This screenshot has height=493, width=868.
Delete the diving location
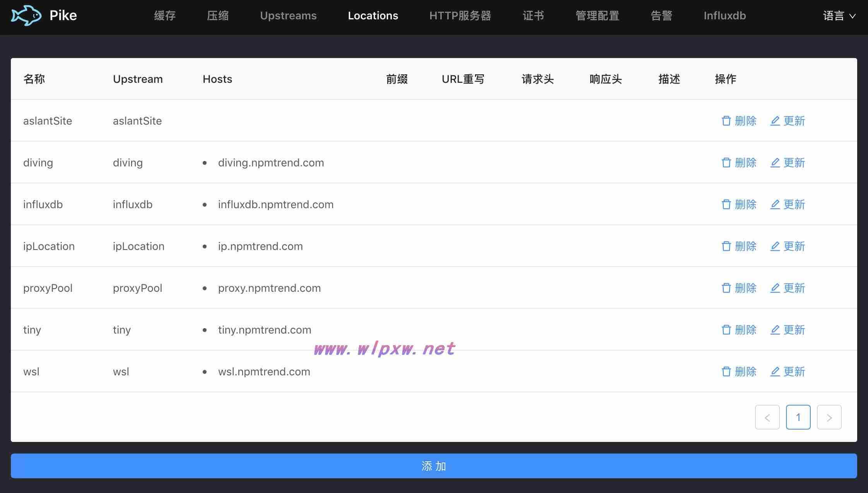[739, 163]
